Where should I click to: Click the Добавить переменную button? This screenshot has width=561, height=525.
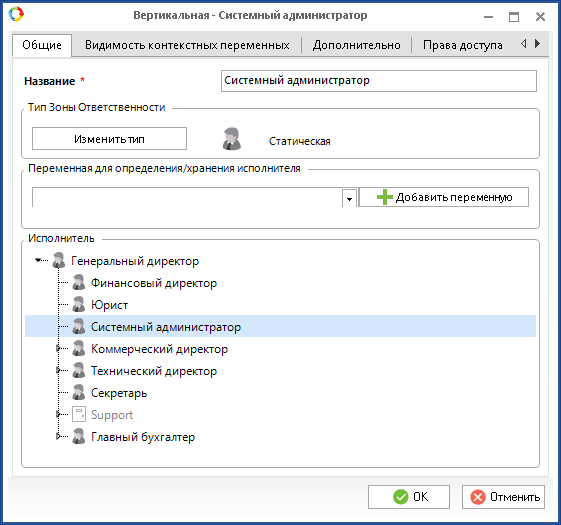(x=444, y=197)
